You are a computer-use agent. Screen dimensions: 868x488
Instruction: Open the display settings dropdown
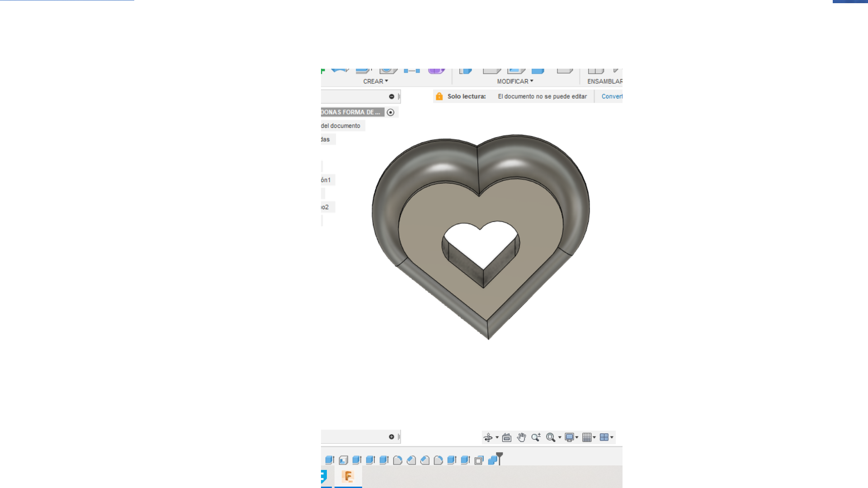[x=571, y=437]
